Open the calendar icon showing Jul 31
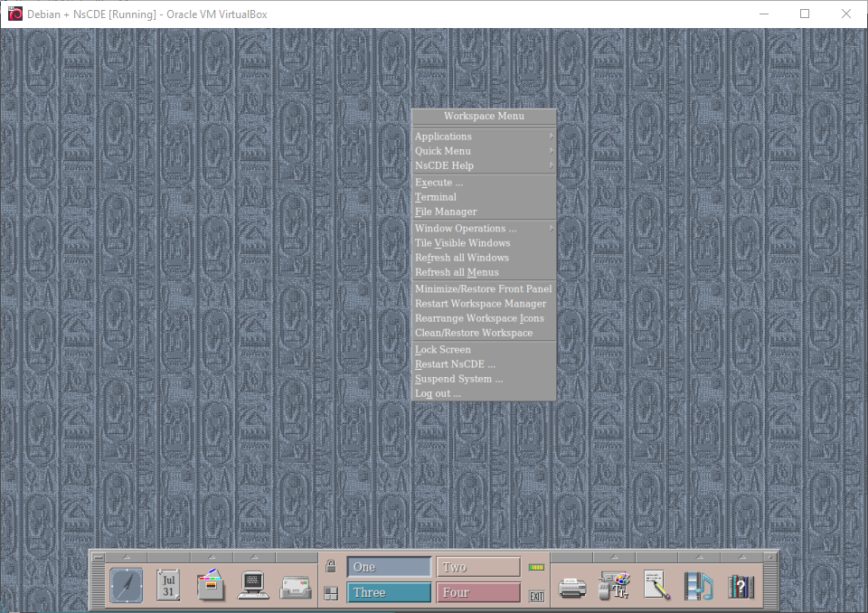 tap(168, 586)
